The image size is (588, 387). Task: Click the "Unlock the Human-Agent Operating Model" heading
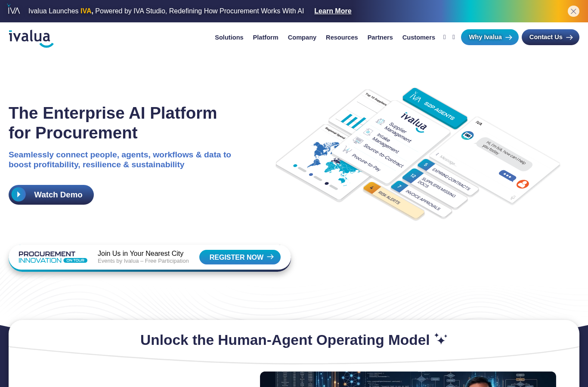coord(285,340)
